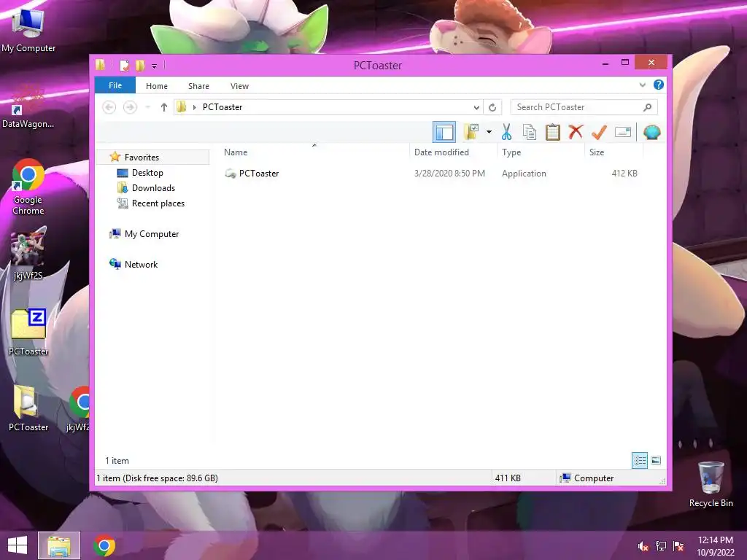Switch to the View ribbon tab

[x=239, y=86]
